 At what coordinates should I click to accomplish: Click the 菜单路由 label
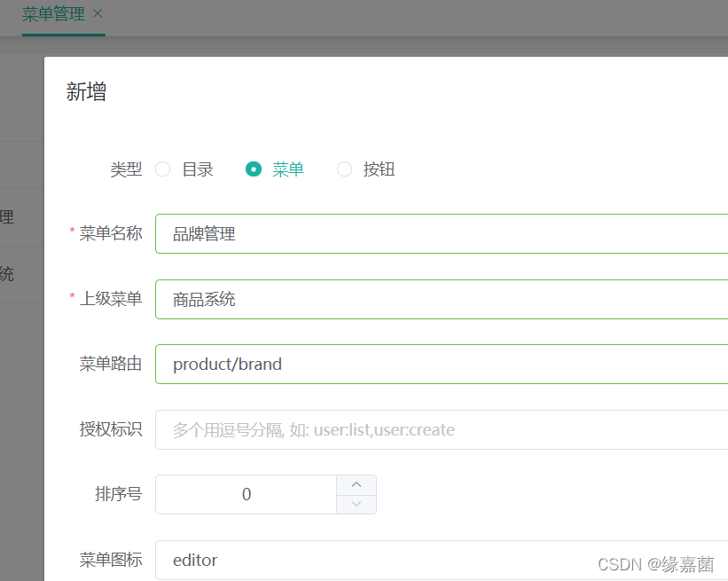(111, 364)
